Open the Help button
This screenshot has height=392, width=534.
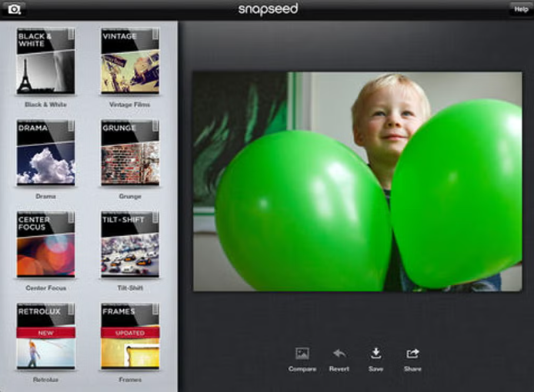coord(521,9)
